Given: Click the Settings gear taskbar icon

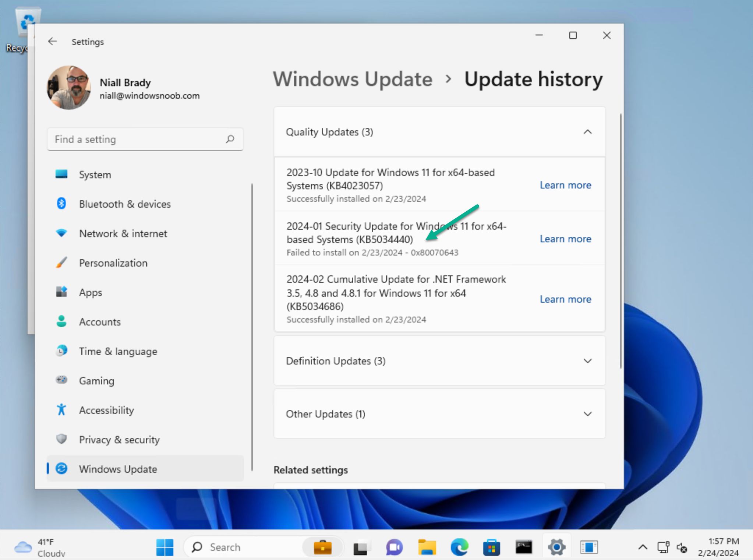Looking at the screenshot, I should tap(556, 547).
